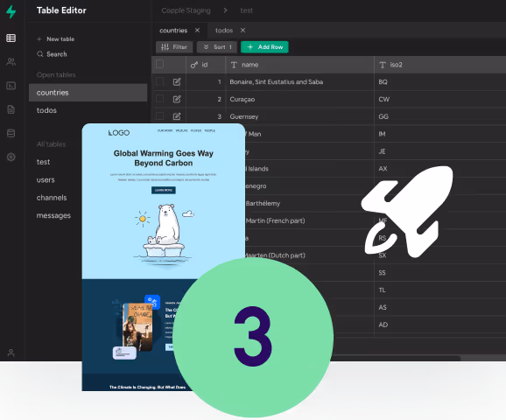Open the channels table

click(52, 198)
